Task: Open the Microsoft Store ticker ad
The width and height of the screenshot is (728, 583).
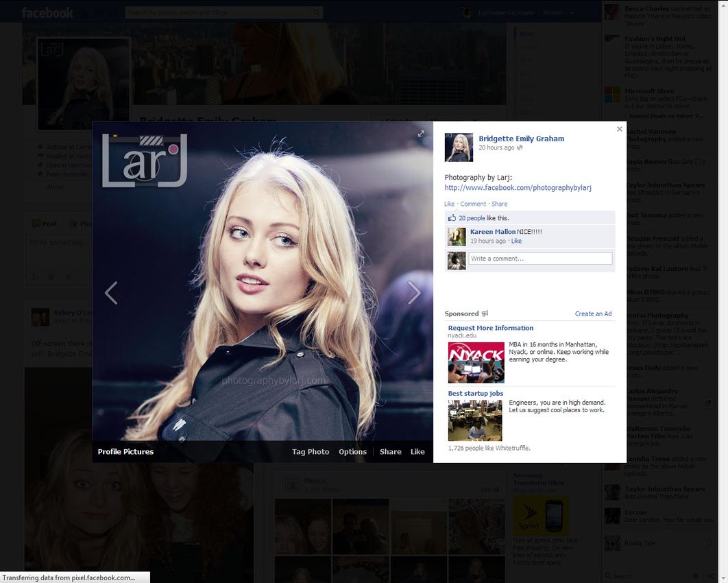Action: pyautogui.click(x=650, y=91)
